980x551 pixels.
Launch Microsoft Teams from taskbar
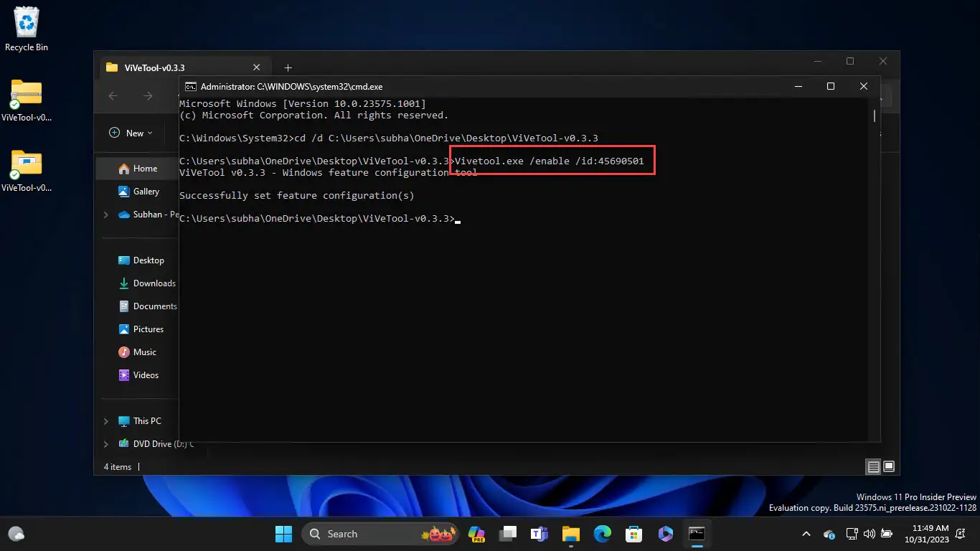pos(540,534)
